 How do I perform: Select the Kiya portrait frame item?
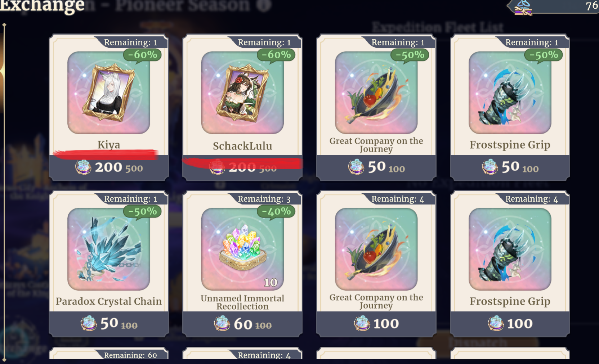coord(109,93)
